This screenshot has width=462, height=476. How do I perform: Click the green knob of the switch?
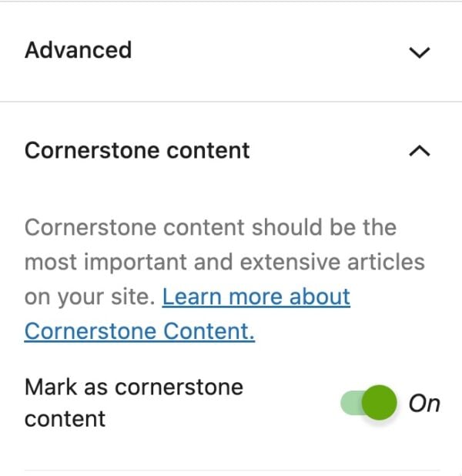coord(378,403)
